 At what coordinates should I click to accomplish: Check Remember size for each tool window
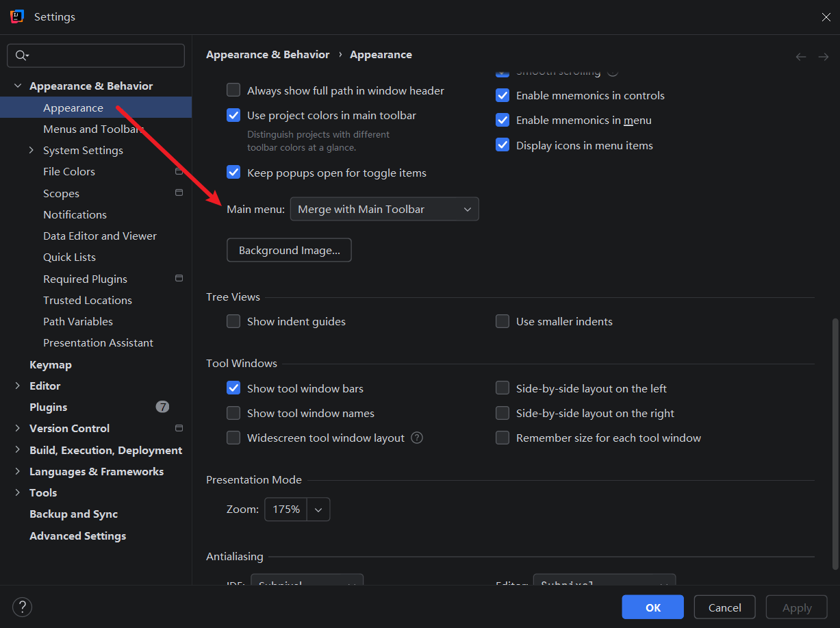[502, 438]
